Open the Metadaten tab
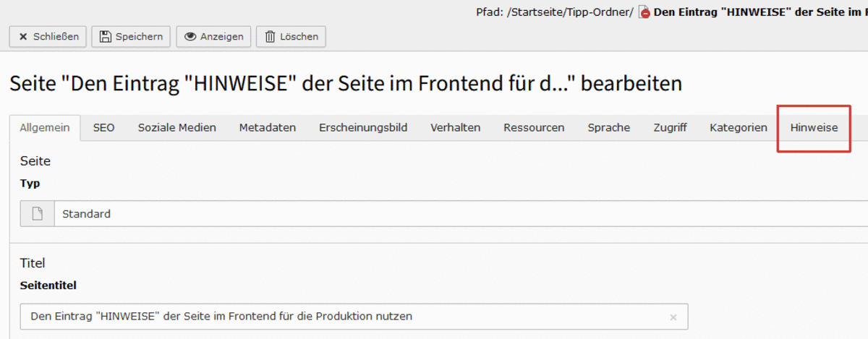868x339 pixels. (268, 128)
